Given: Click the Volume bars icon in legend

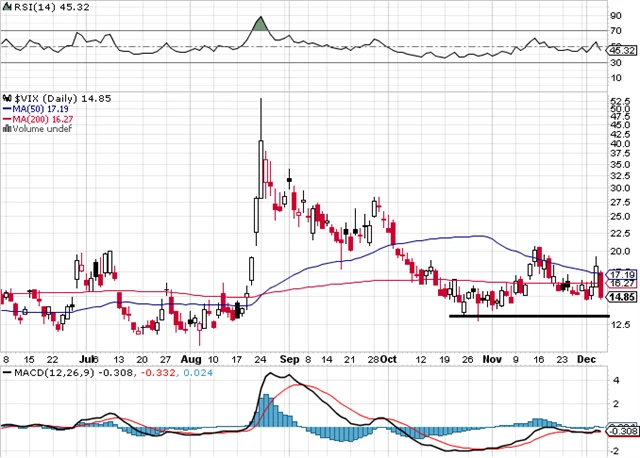Looking at the screenshot, I should [6, 127].
